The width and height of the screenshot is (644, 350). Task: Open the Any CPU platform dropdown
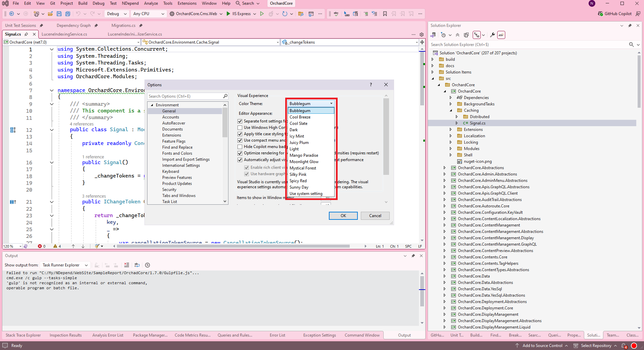click(149, 14)
